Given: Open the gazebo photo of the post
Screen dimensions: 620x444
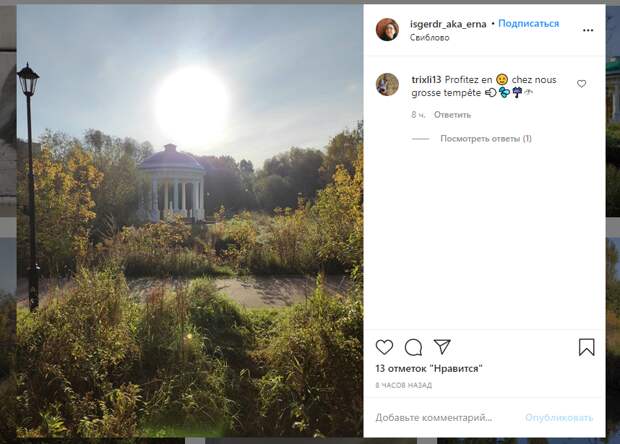Looking at the screenshot, I should [190, 221].
